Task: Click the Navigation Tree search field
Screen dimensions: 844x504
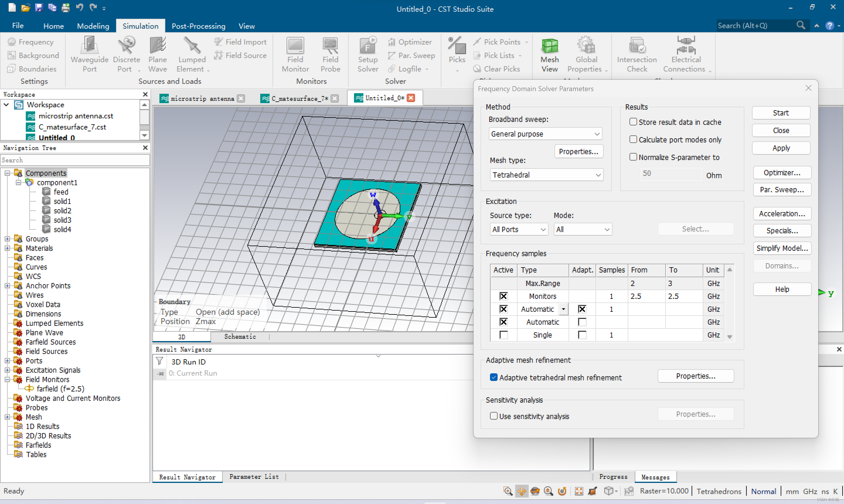Action: click(x=75, y=160)
